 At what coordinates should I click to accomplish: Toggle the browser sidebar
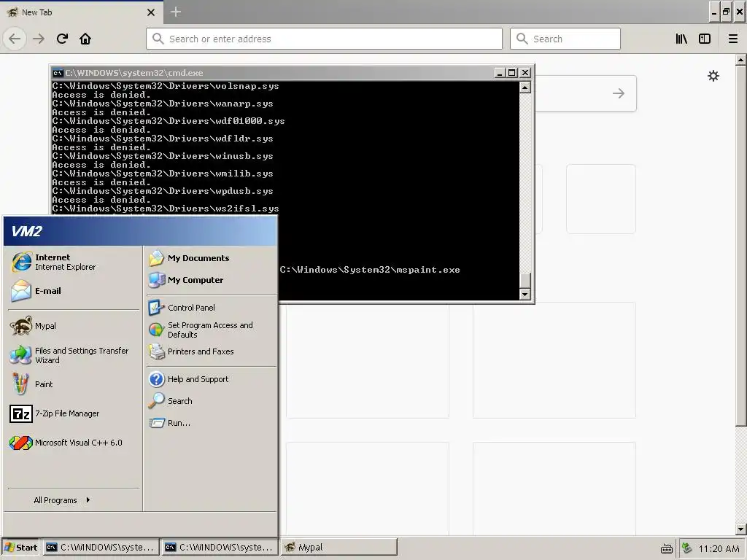(x=705, y=39)
